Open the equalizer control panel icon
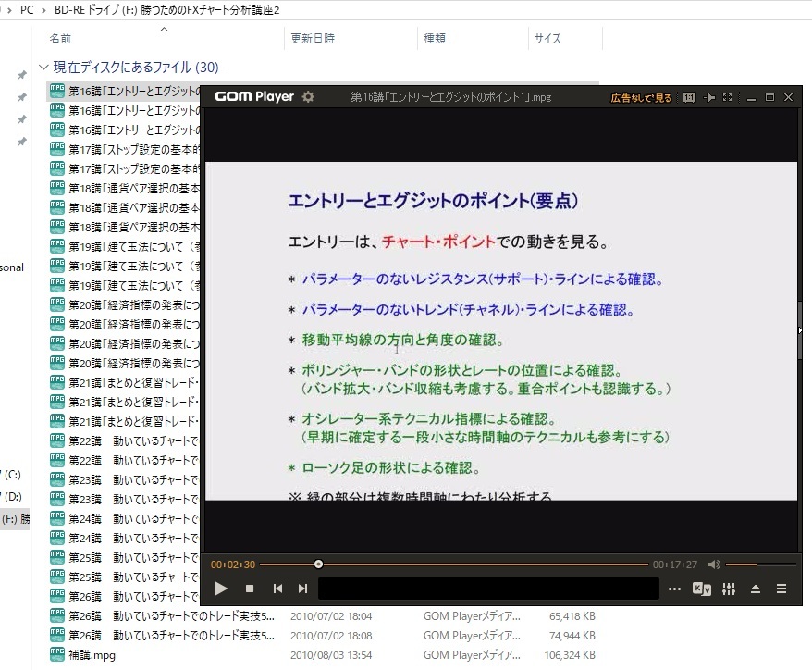This screenshot has height=670, width=812. point(729,589)
